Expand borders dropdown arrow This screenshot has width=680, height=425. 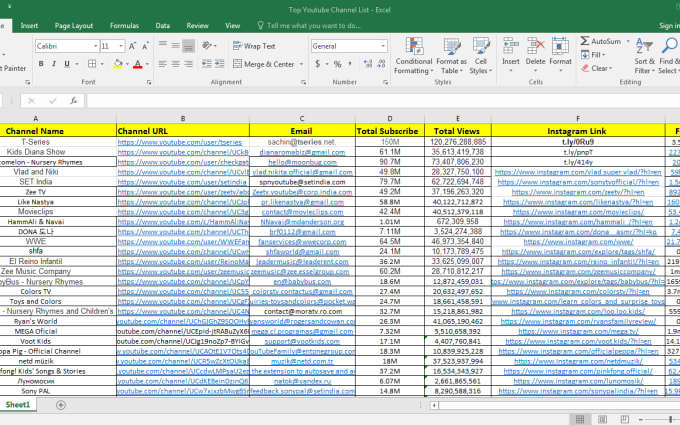point(102,64)
